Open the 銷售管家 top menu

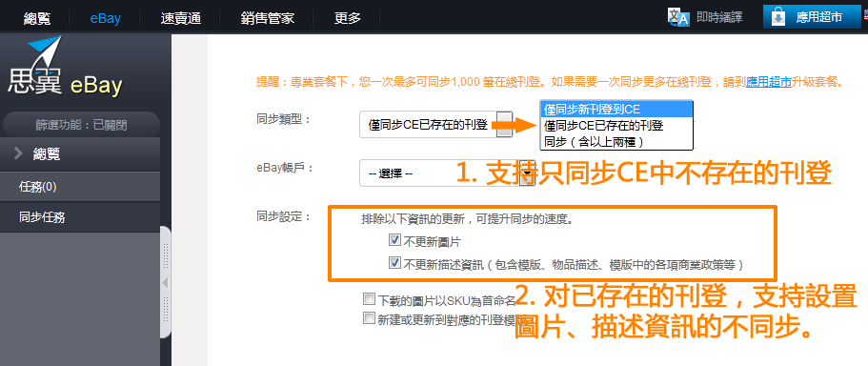point(268,18)
